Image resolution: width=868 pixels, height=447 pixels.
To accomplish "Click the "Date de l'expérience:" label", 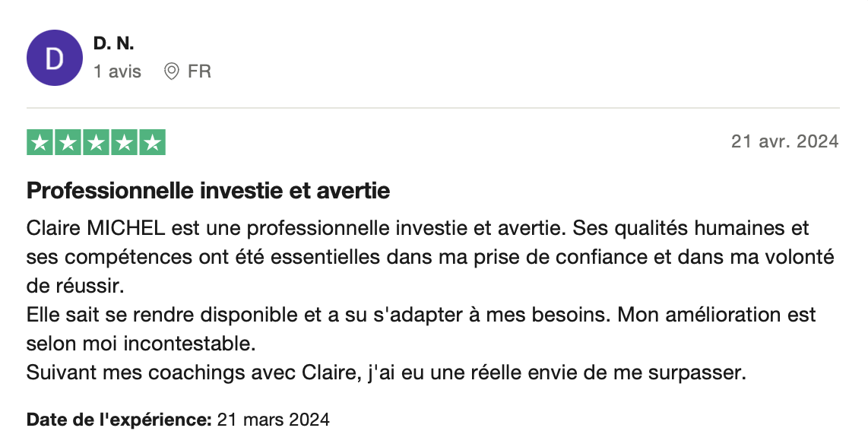I will point(119,419).
